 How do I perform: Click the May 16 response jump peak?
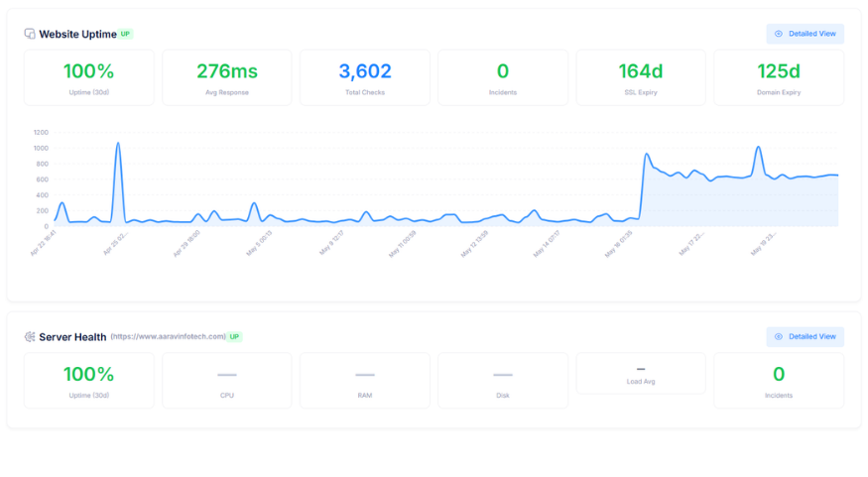click(647, 155)
